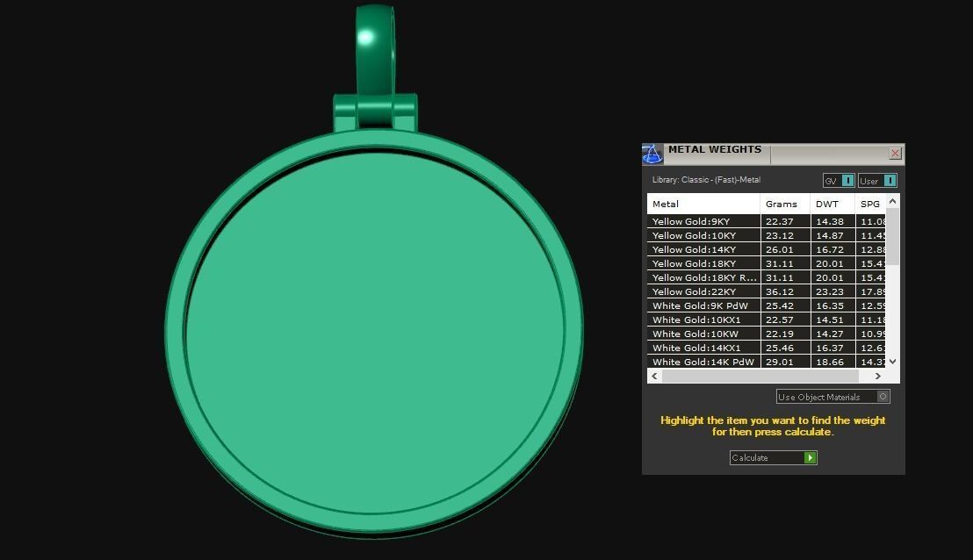
Task: Select the White Gold:10KX1 row
Action: pyautogui.click(x=767, y=320)
